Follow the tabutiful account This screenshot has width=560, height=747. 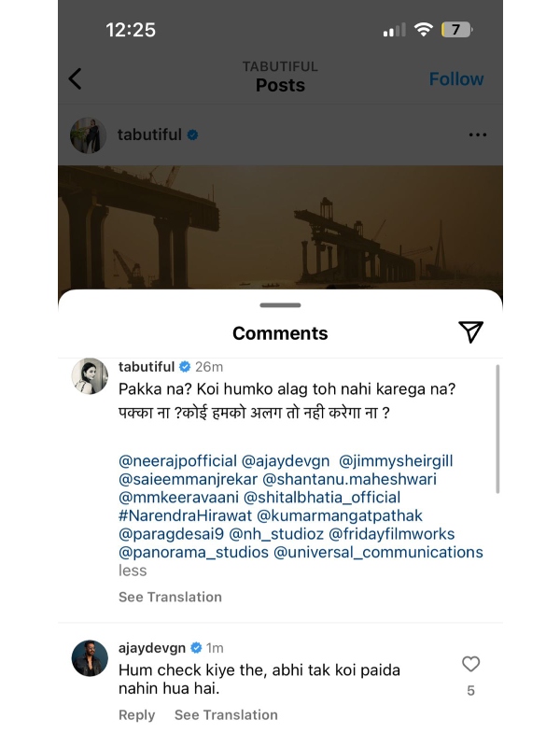pos(456,79)
